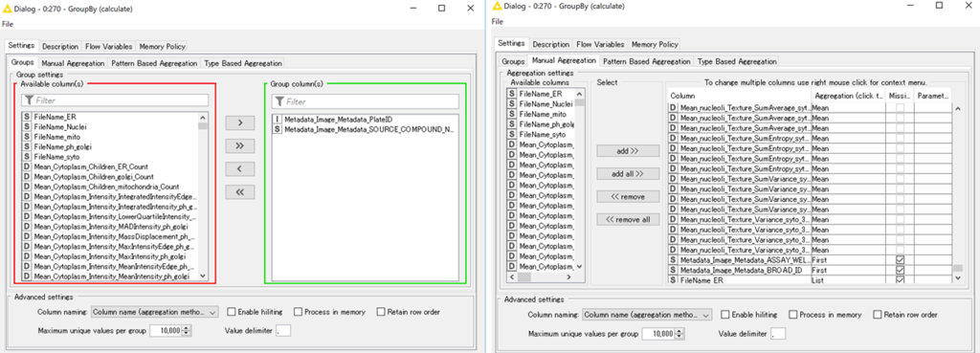This screenshot has width=980, height=353.
Task: Check Process in memory in the right dialog
Action: click(x=793, y=315)
